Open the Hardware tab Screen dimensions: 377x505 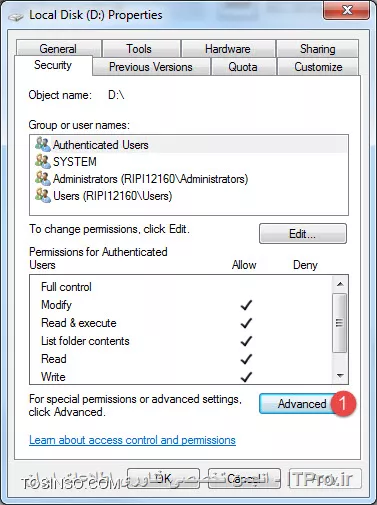click(x=228, y=49)
